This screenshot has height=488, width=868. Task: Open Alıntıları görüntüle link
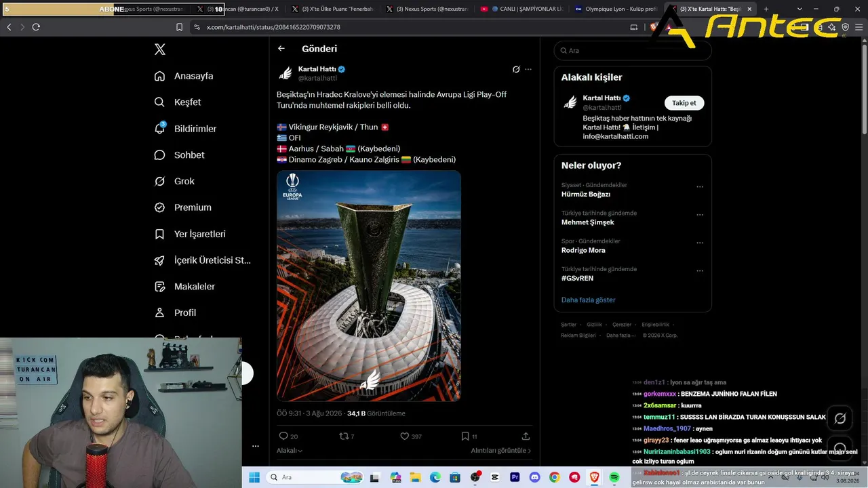pos(501,451)
